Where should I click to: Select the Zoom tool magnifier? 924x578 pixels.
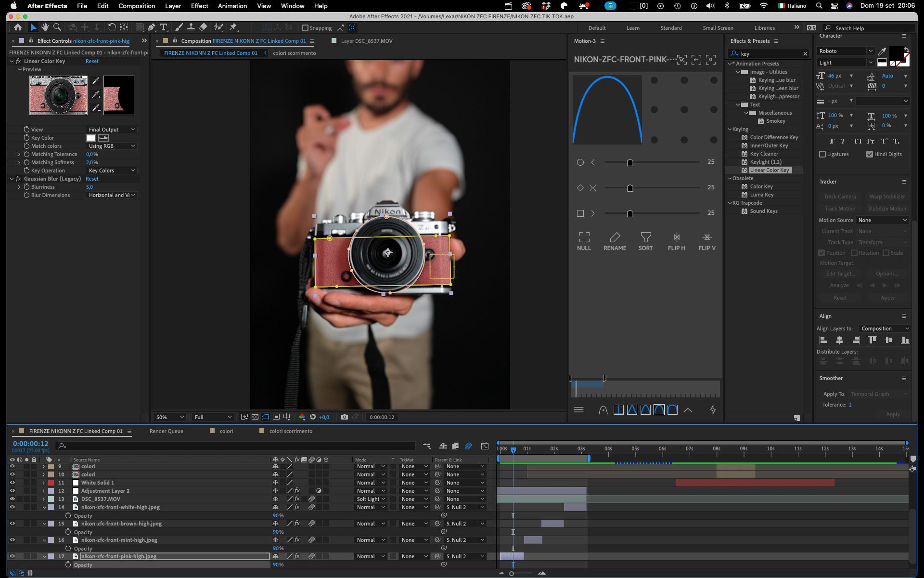pos(57,27)
